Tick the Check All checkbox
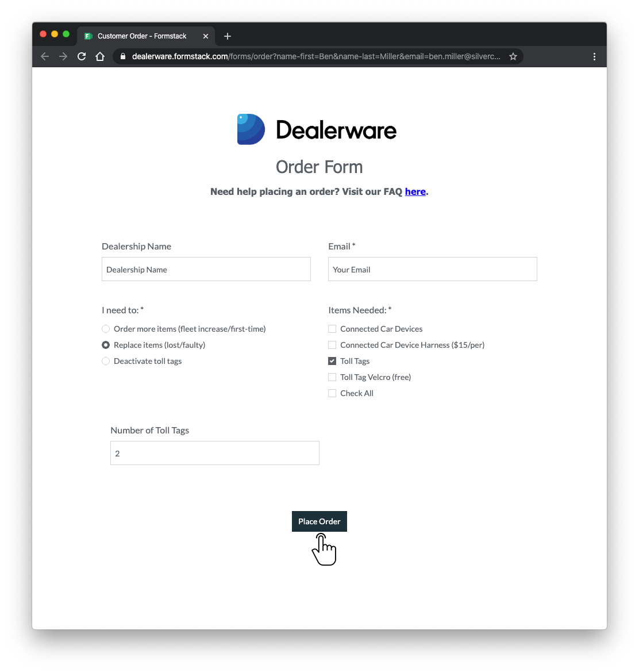 point(332,393)
